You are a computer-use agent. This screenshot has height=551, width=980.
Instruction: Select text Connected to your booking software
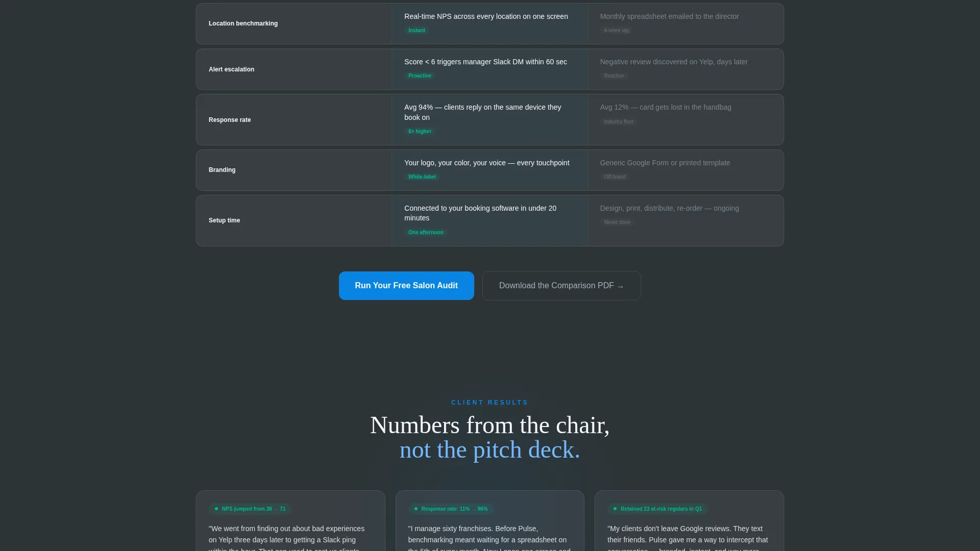click(x=480, y=213)
